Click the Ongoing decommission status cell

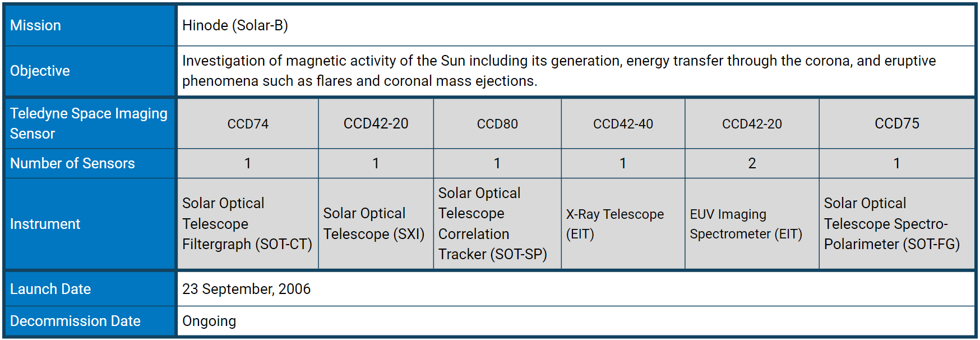tap(209, 321)
